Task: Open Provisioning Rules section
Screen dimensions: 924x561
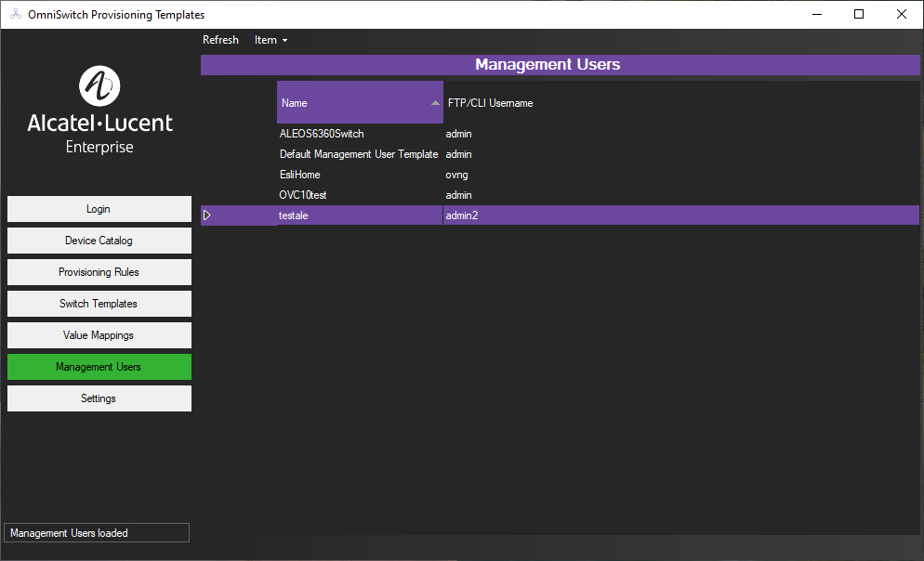Action: (x=99, y=272)
